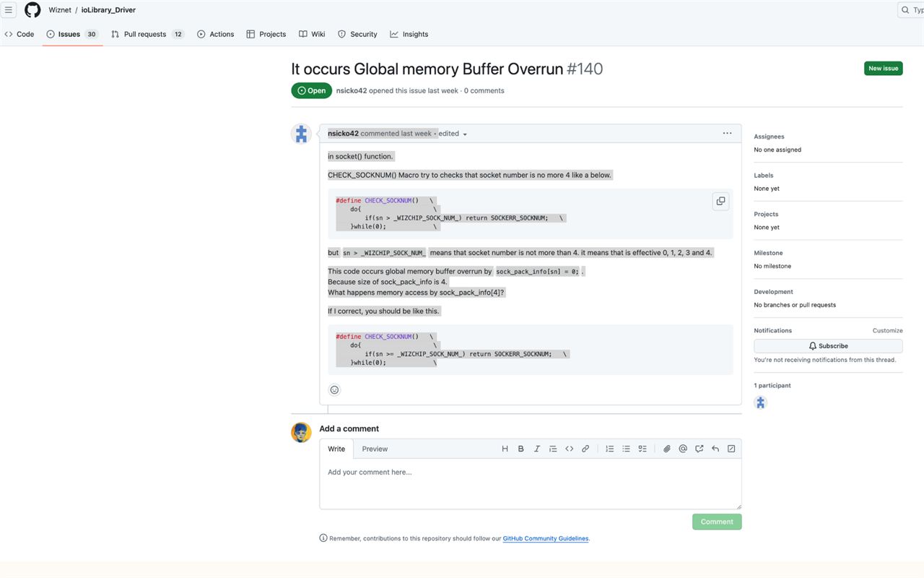
Task: Open the comment's three-dot options menu
Action: (727, 133)
